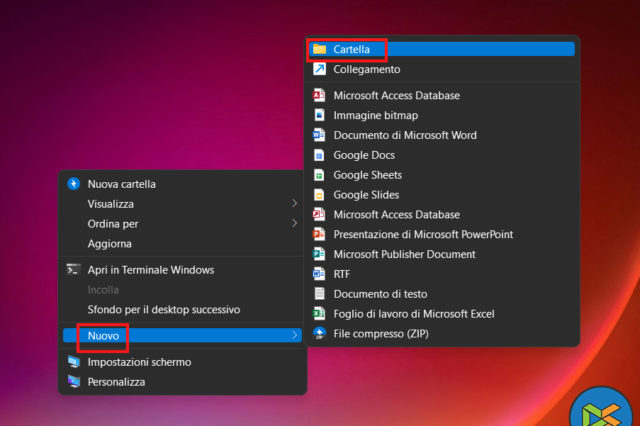Click the File compresso (ZIP) icon

click(x=319, y=333)
